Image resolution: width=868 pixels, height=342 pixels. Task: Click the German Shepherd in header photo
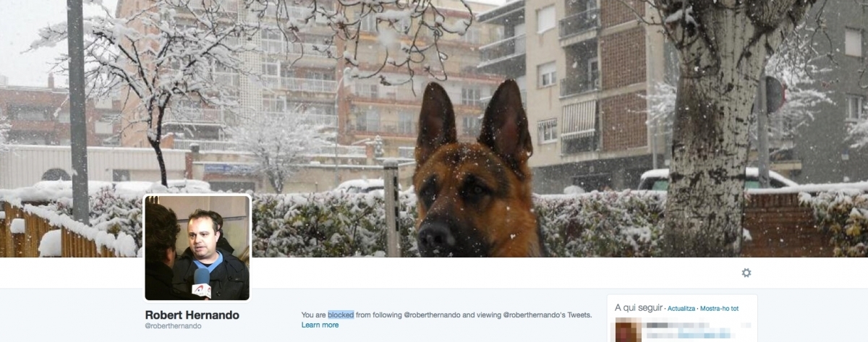474,174
